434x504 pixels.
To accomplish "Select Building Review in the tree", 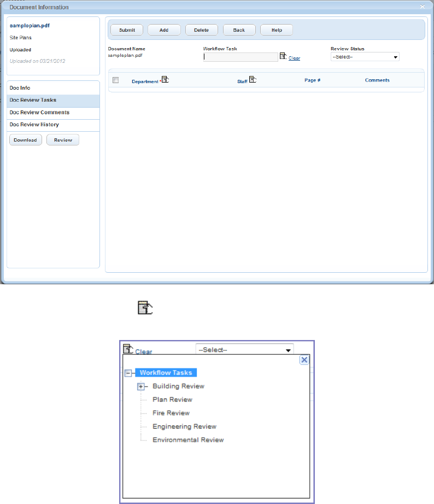I will point(178,386).
